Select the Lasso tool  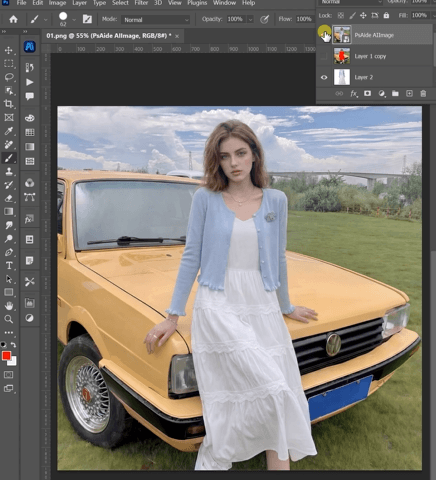pyautogui.click(x=9, y=77)
